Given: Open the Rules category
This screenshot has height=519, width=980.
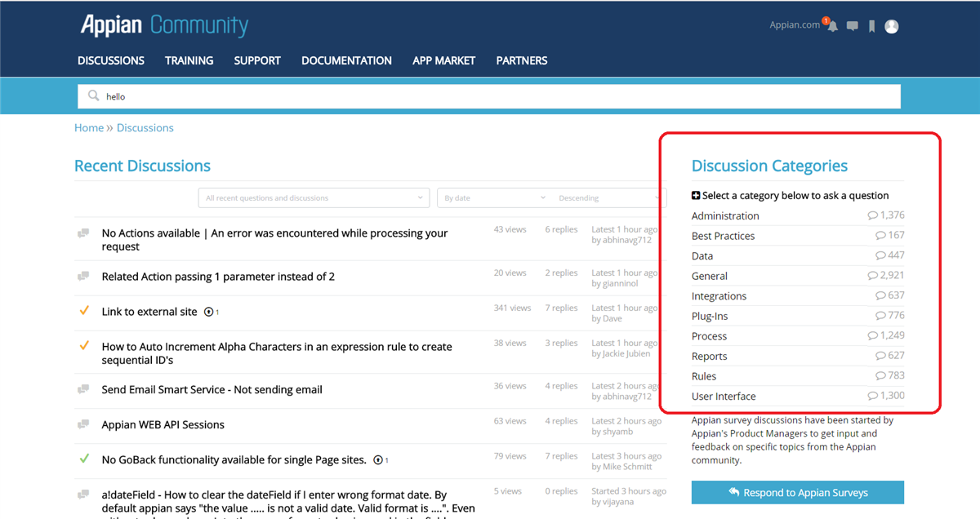Looking at the screenshot, I should (x=704, y=376).
